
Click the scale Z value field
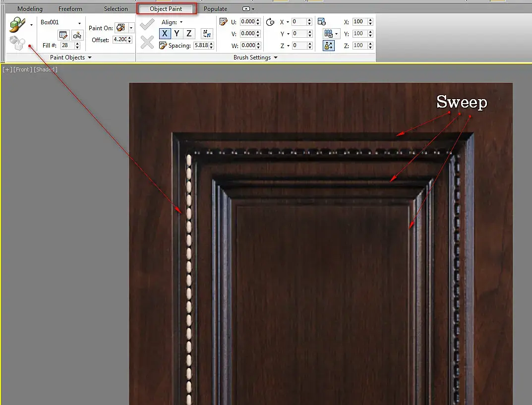tap(359, 46)
